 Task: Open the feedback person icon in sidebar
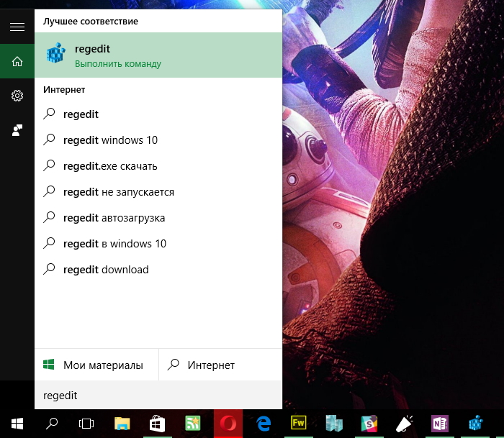tap(17, 130)
